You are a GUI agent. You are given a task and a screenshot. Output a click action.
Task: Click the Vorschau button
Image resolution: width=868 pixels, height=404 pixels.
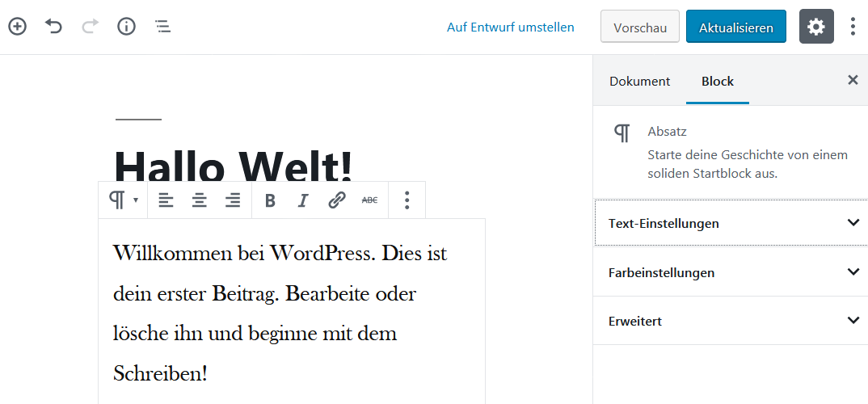[640, 27]
